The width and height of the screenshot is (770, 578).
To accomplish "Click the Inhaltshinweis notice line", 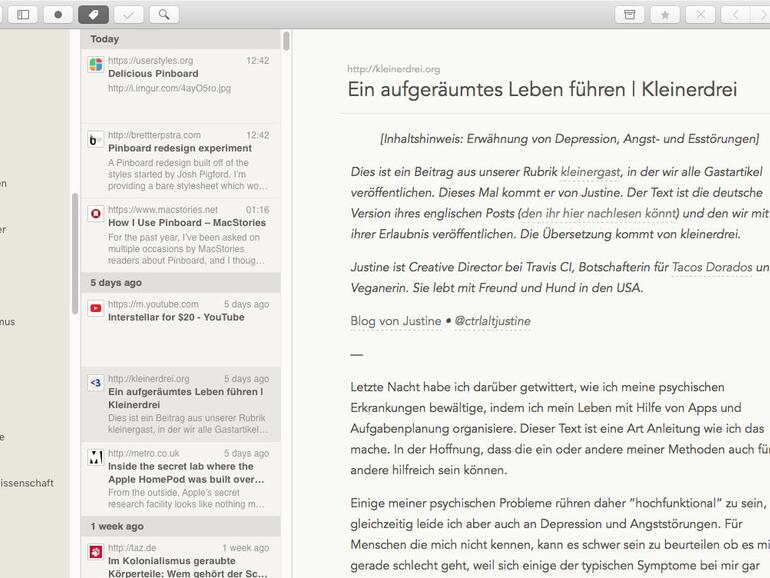I will (570, 139).
